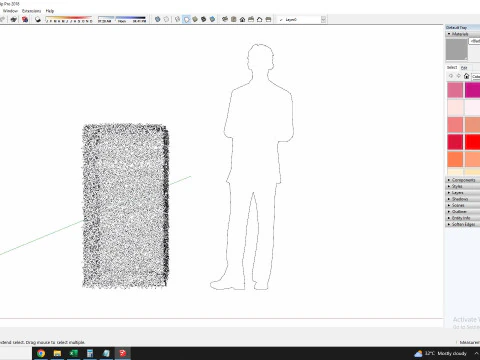Select the Hidden Line face style
The width and height of the screenshot is (480, 360).
pyautogui.click(x=186, y=19)
